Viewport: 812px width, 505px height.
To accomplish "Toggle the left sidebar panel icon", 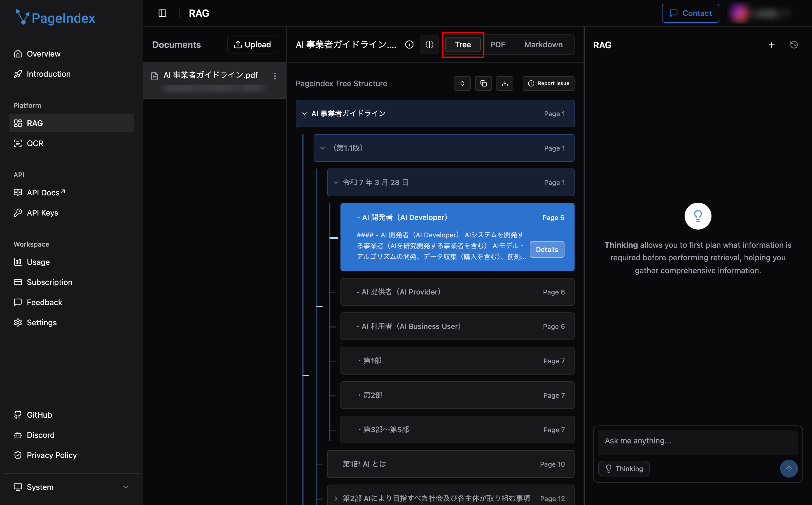I will coord(162,13).
